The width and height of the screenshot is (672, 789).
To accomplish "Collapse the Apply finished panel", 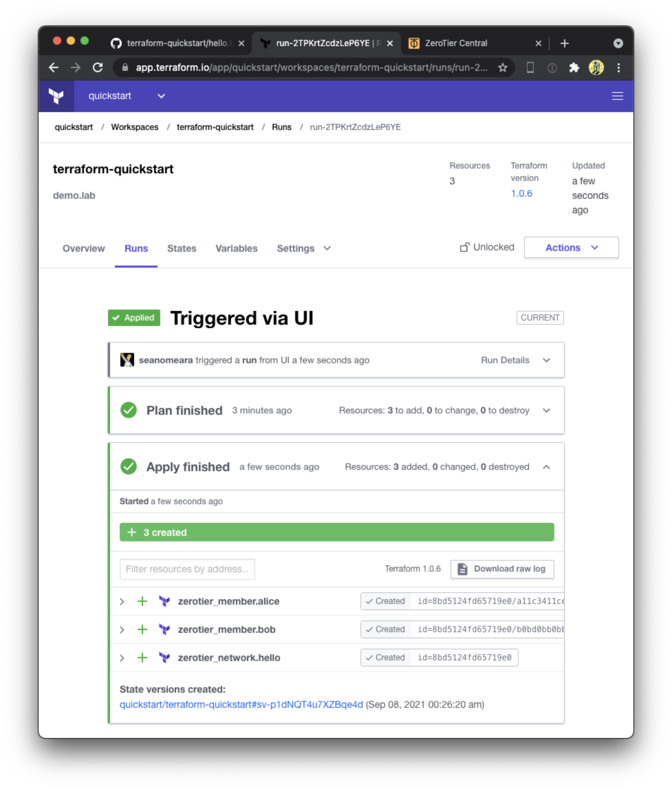I will tap(546, 467).
